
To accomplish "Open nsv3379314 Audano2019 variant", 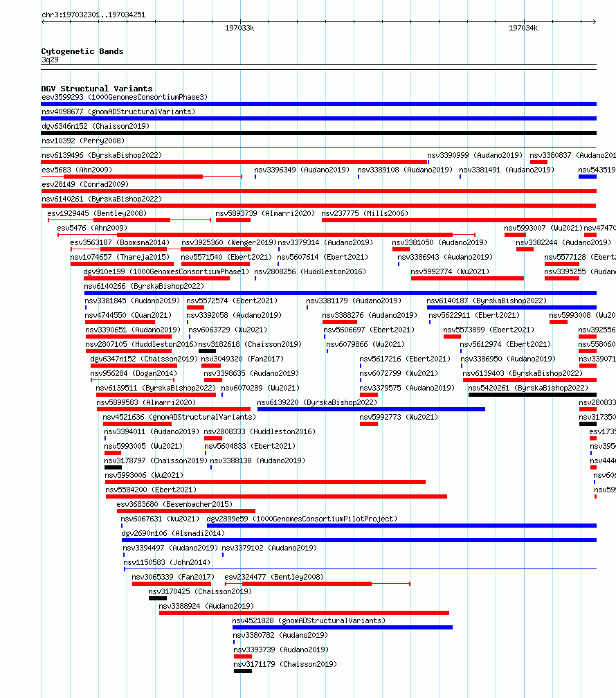I will pos(325,242).
